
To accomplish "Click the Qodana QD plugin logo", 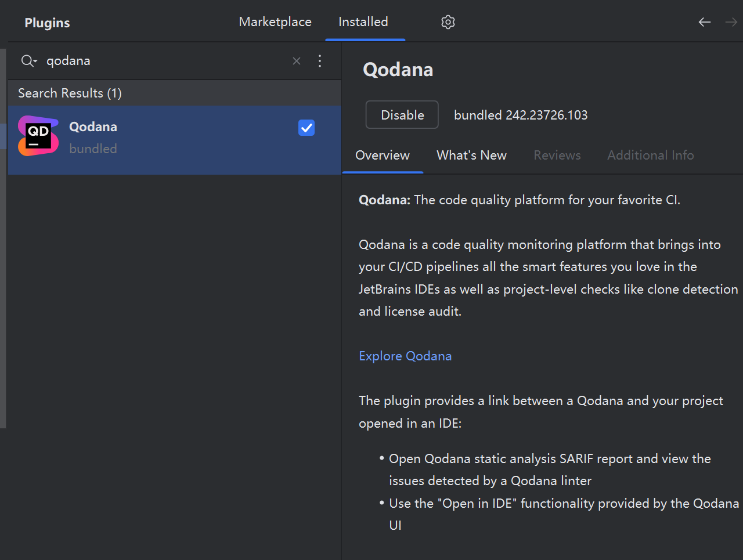I will [x=38, y=136].
